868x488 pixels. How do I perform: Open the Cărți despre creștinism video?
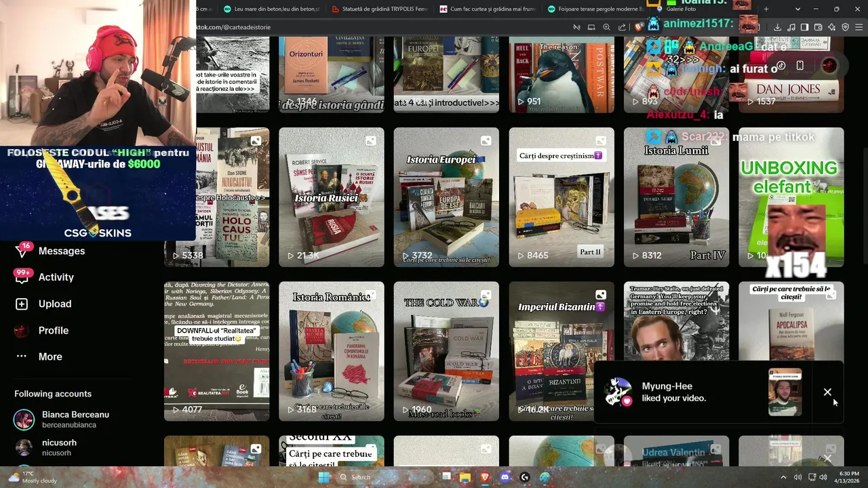[x=561, y=197]
